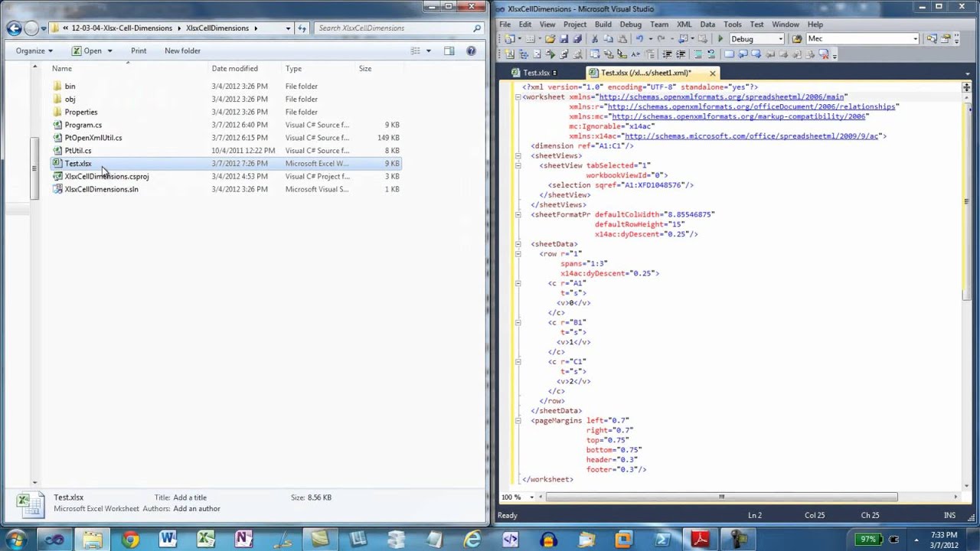980x551 pixels.
Task: Open Google Chrome from taskbar
Action: 129,540
